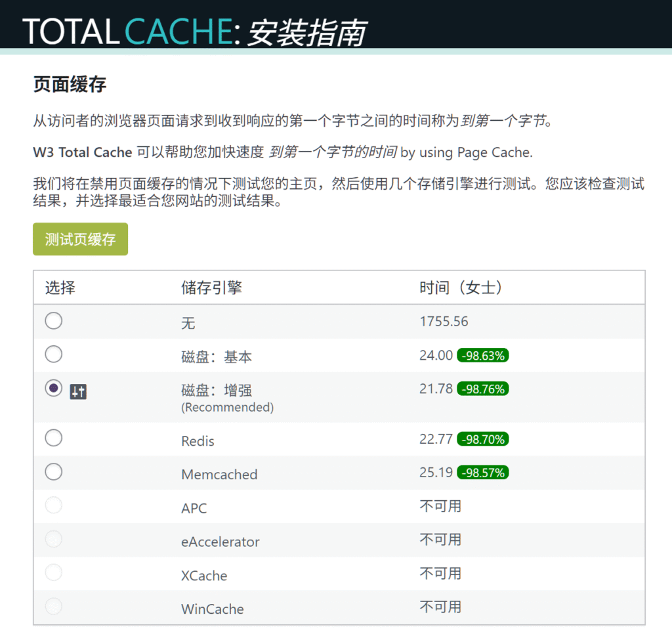Image resolution: width=672 pixels, height=644 pixels.
Task: Click the TOTAL CACHE logo title
Action: 128,32
